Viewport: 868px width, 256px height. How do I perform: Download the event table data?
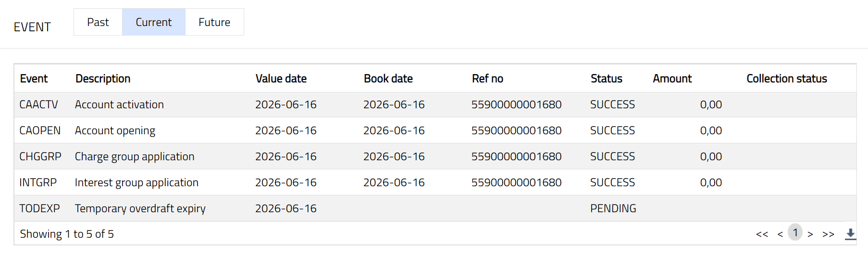pos(850,234)
